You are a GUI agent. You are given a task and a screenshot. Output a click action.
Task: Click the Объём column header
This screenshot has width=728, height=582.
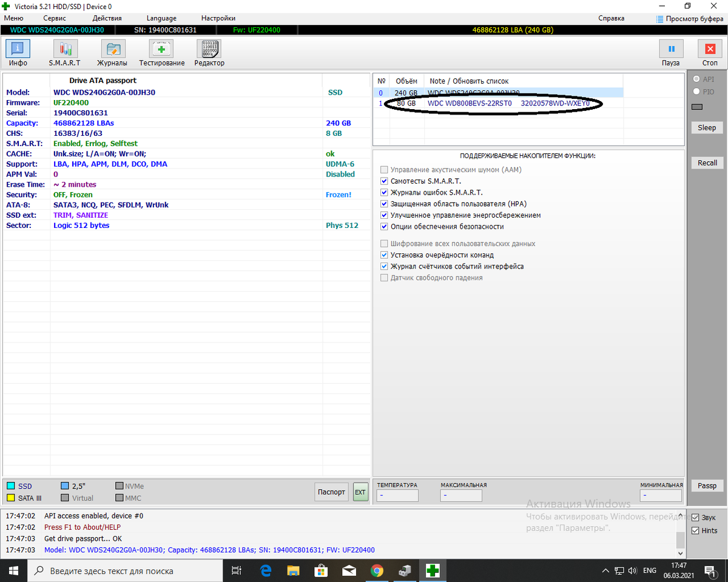(406, 81)
